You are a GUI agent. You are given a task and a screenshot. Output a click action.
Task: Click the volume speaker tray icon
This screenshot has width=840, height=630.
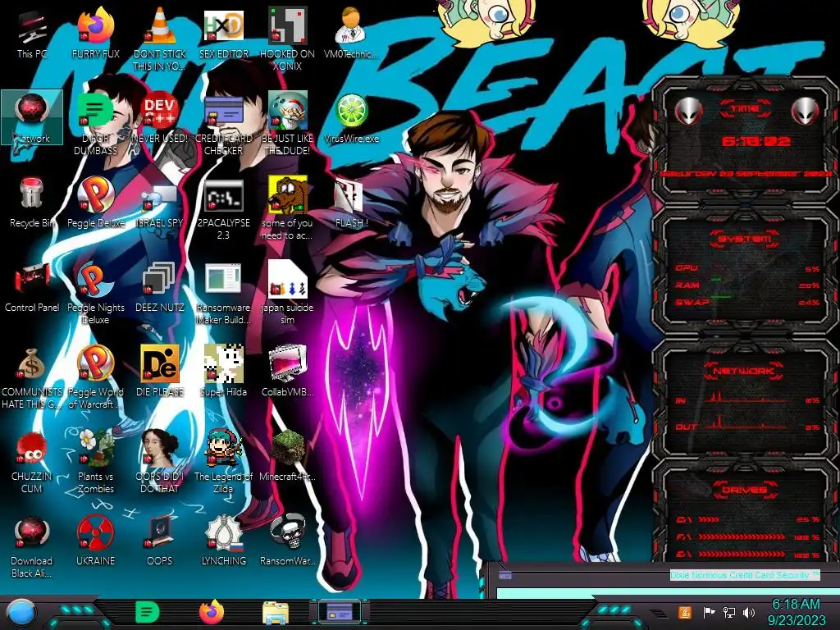point(749,612)
